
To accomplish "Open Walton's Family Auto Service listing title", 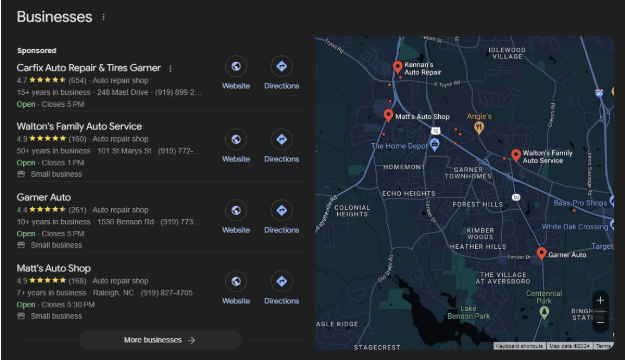I will [79, 126].
